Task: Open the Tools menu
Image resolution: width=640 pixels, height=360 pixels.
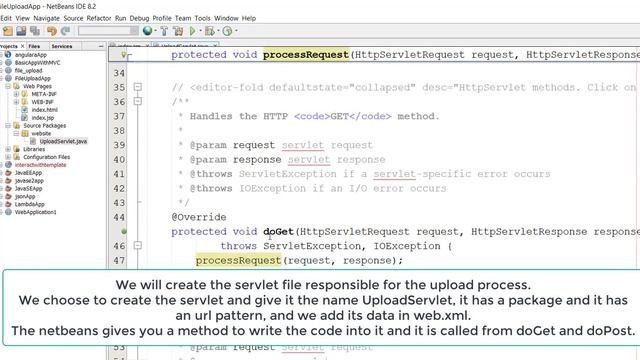Action: coord(202,18)
